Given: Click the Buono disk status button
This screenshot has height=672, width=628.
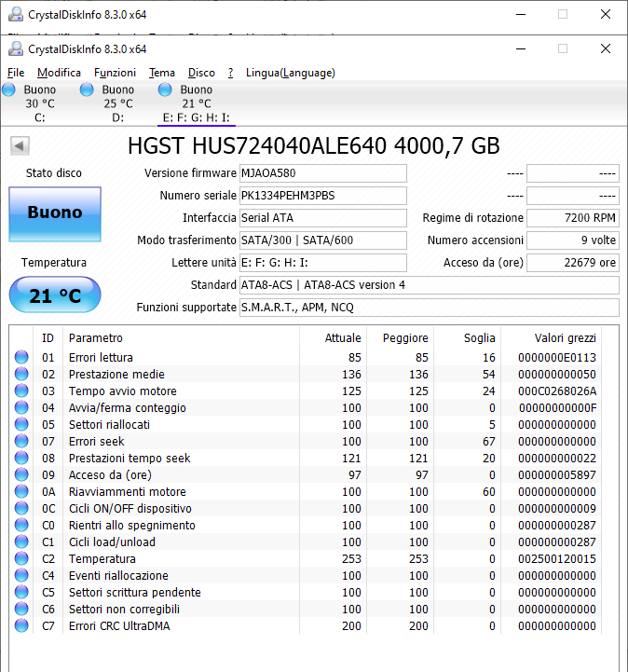Looking at the screenshot, I should pyautogui.click(x=55, y=213).
